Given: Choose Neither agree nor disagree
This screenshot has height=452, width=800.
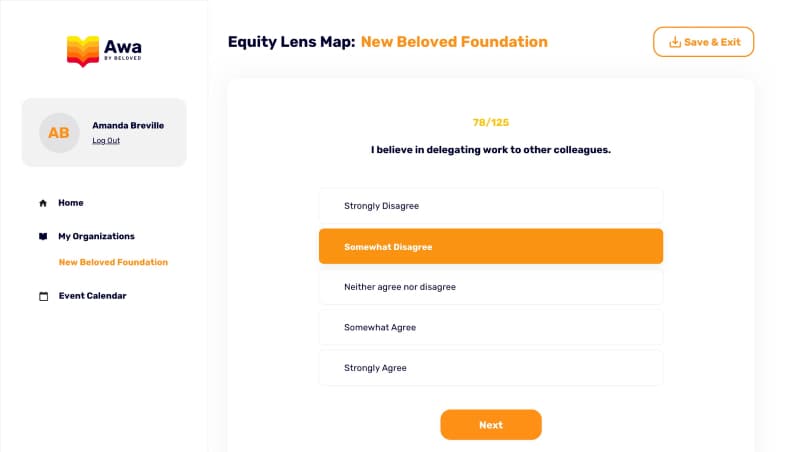Looking at the screenshot, I should tap(490, 287).
